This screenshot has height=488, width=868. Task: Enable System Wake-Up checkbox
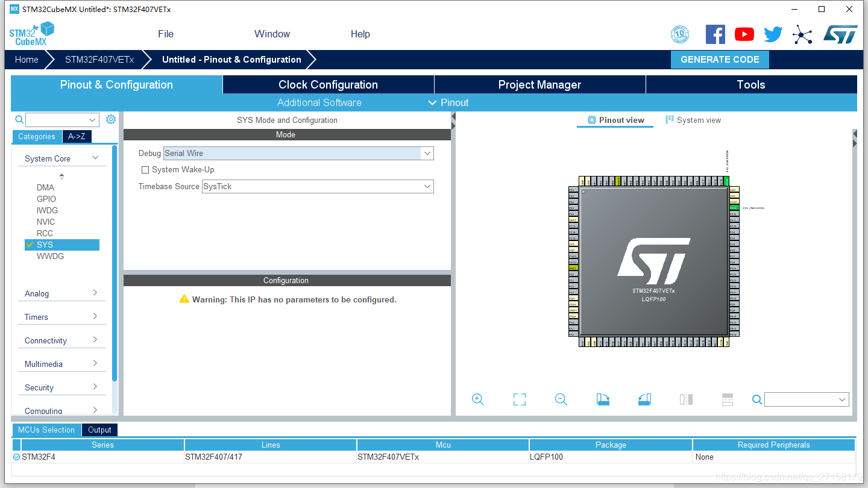145,170
